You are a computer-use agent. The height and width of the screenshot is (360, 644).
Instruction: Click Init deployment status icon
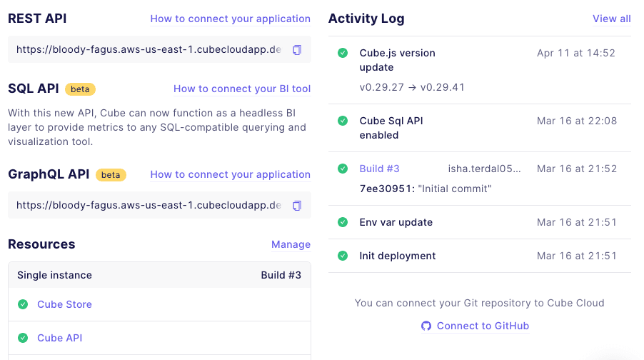click(x=343, y=256)
